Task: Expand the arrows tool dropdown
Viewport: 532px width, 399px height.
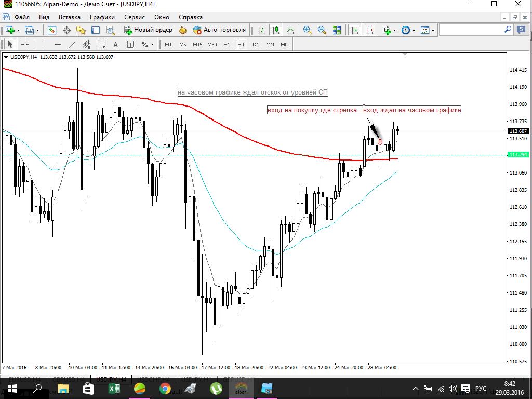Action: [x=152, y=45]
